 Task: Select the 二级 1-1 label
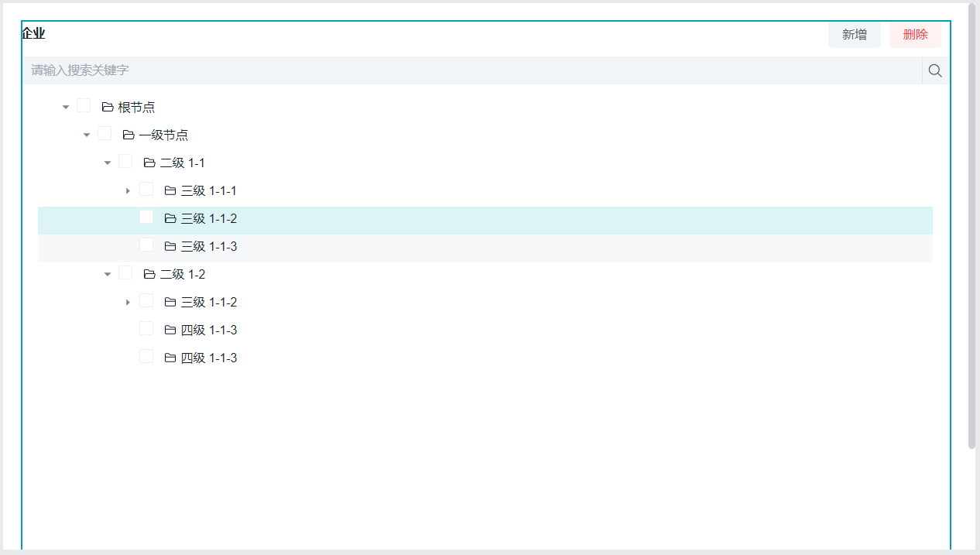(183, 163)
